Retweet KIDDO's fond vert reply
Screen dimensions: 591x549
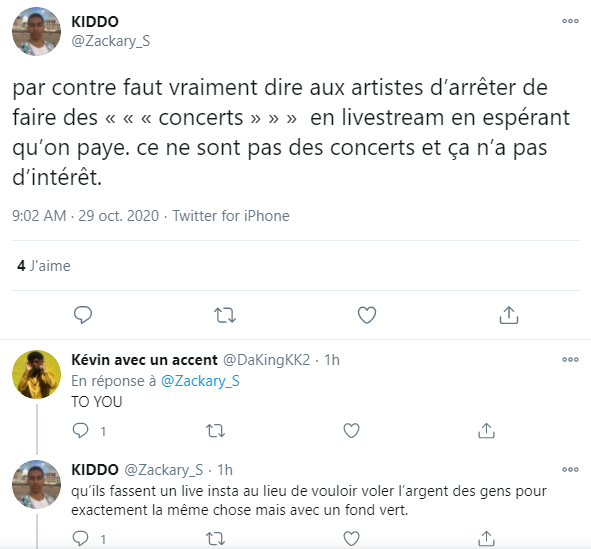[216, 539]
